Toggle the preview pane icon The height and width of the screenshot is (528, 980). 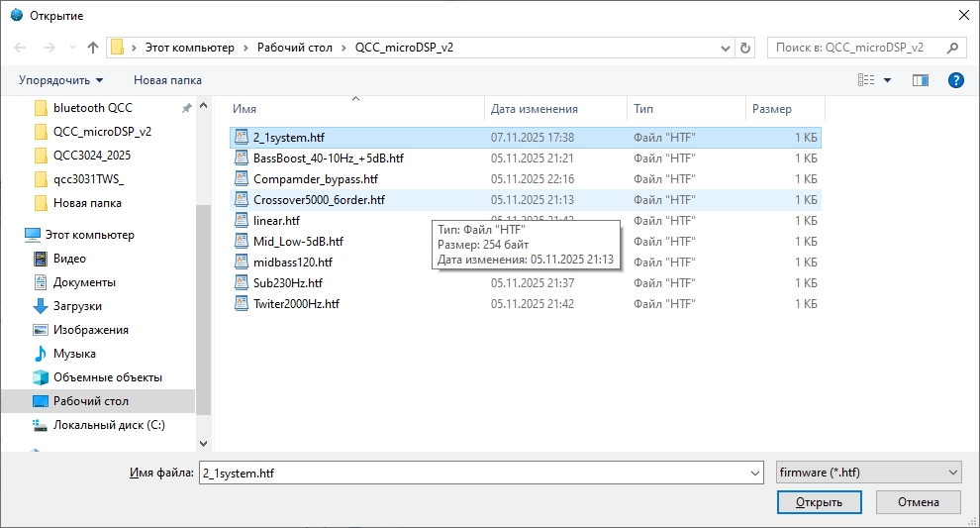point(921,80)
